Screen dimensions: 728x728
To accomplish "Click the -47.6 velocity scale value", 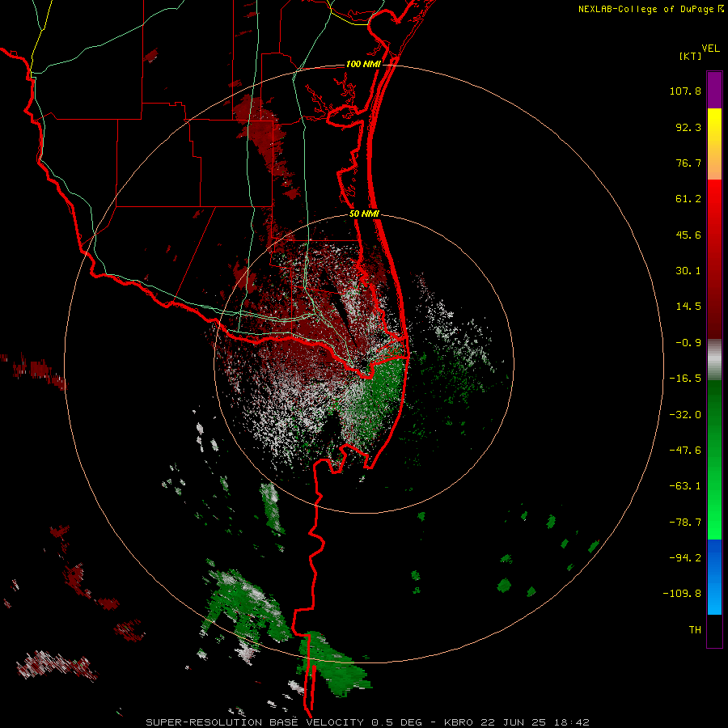I will 685,451.
